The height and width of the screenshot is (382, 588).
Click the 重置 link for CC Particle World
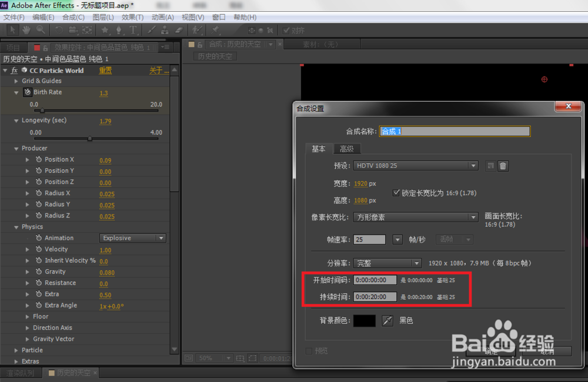point(105,70)
